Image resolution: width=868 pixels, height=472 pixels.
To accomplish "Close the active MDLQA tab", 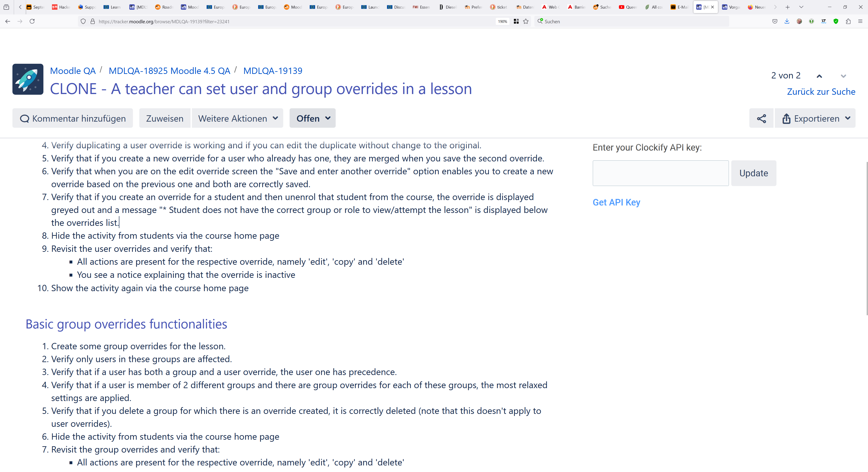I will pos(712,7).
